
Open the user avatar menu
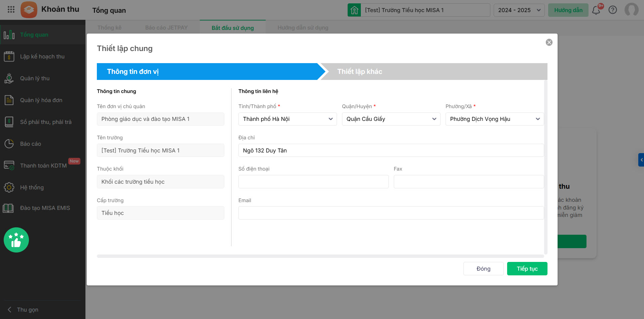631,10
